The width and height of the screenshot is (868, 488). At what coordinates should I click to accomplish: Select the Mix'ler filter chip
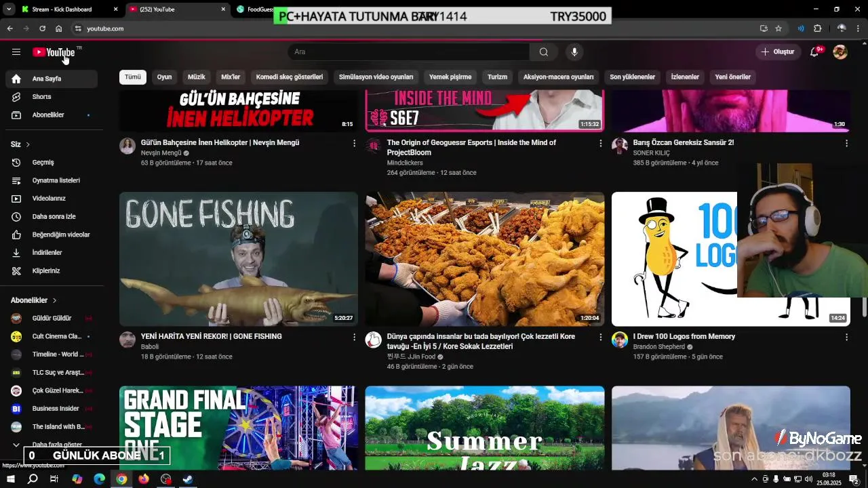click(x=231, y=77)
